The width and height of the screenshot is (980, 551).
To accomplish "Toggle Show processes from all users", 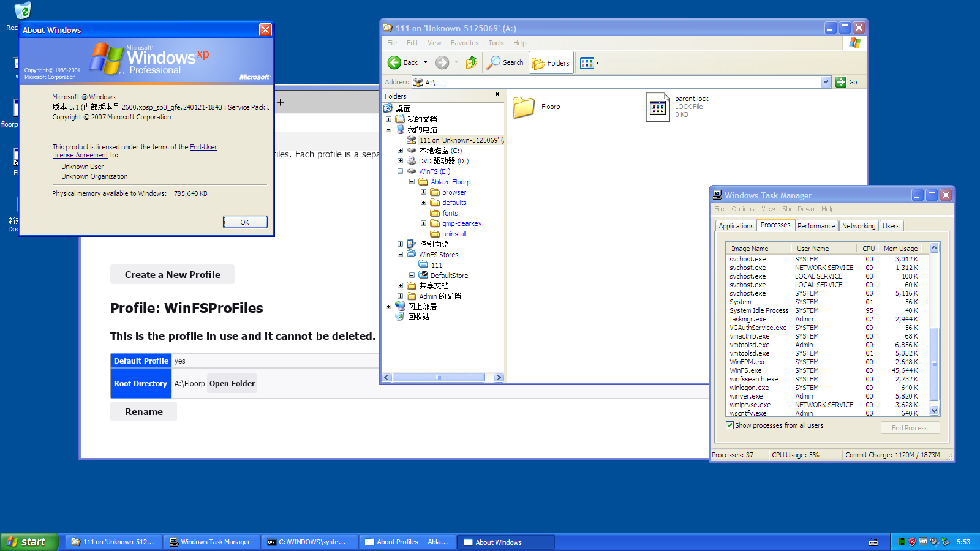I will pos(729,425).
